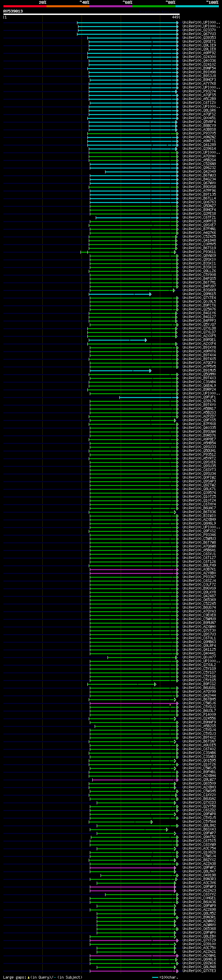Select label UniRef100_Q9S7U3
Viewport: 222px width, 980px height.
click(199, 634)
